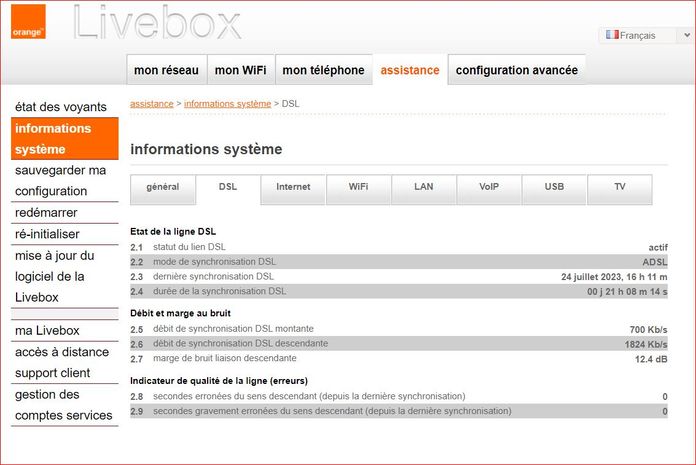The height and width of the screenshot is (465, 696).
Task: Follow the assistance breadcrumb link
Action: (x=152, y=104)
